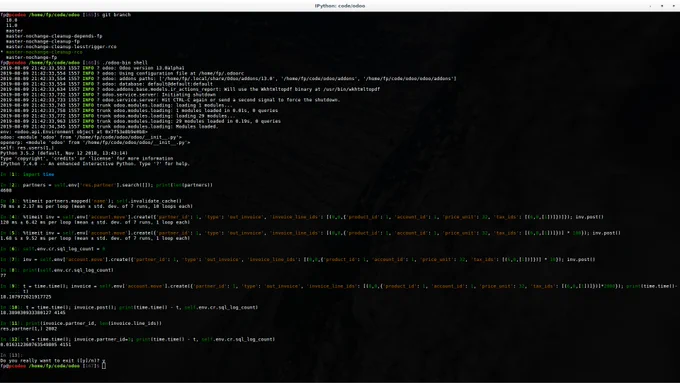
Task: Click the '120 ms ± 6.42 ms per loop' result
Action: tap(95, 222)
